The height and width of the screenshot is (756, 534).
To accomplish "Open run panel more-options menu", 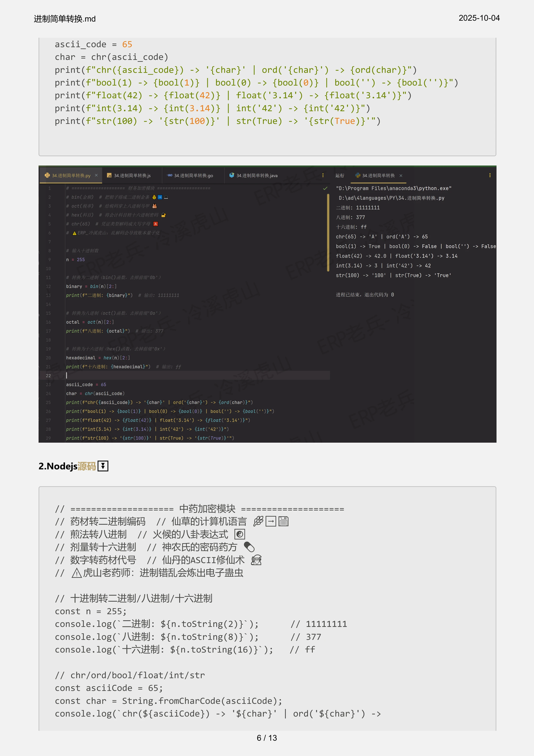I will click(x=490, y=176).
